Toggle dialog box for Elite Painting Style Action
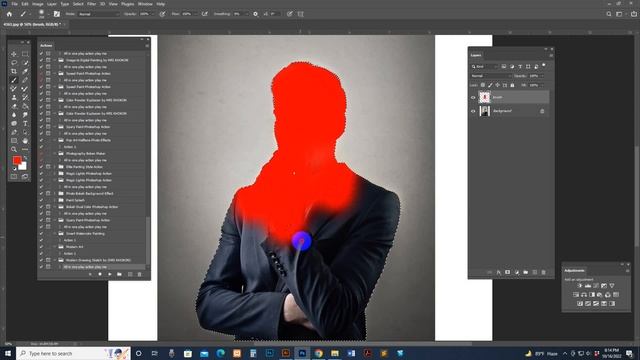Screen dimensions: 640x360 coord(48,167)
